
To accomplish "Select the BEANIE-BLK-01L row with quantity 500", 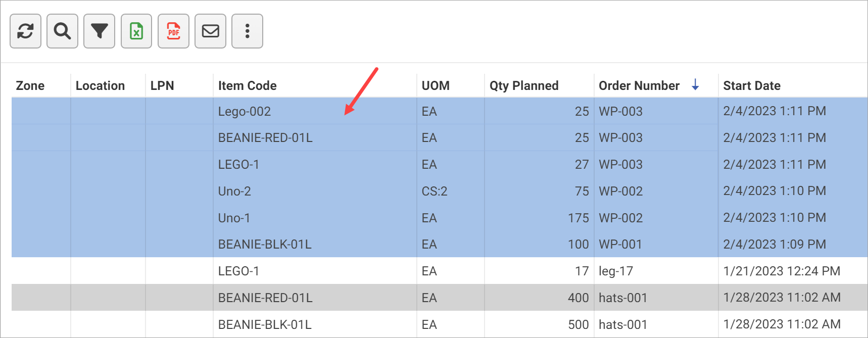I will [x=265, y=325].
